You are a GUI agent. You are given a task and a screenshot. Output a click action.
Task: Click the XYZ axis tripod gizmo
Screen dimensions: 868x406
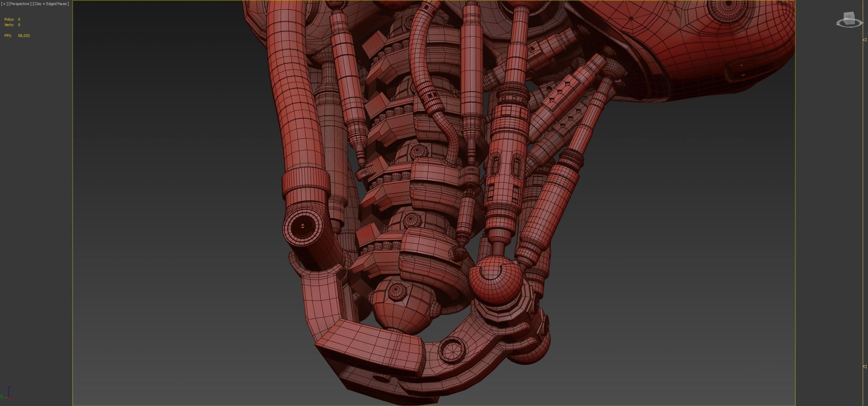click(6, 393)
